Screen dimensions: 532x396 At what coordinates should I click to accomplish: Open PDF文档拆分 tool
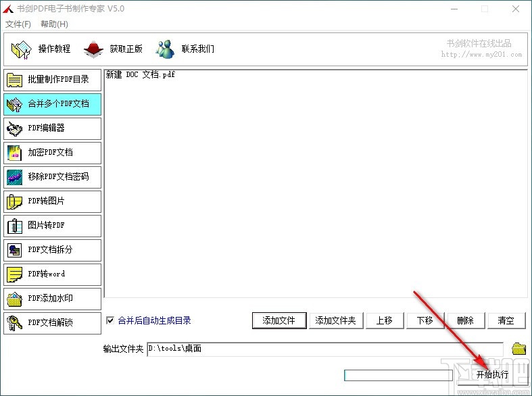pos(53,250)
